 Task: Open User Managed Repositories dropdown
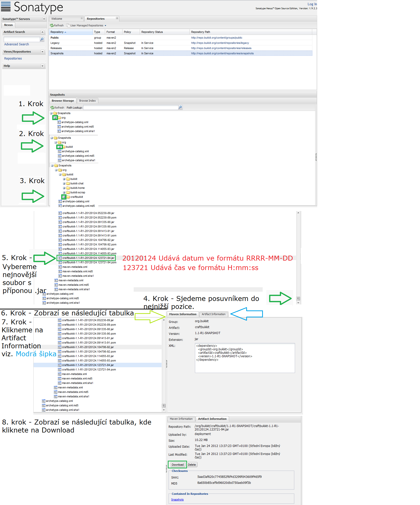[86, 25]
